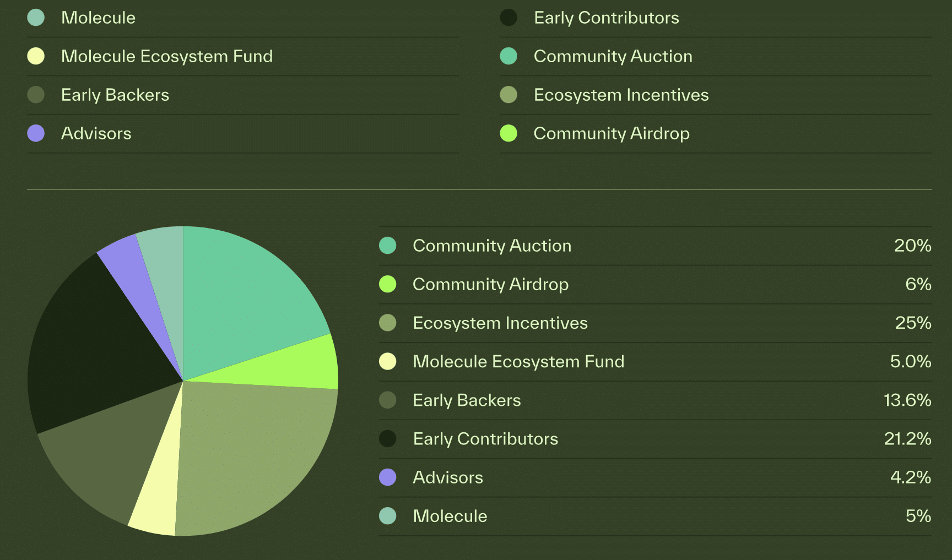952x560 pixels.
Task: Click the Community Airdrop dot in top legend
Action: click(509, 133)
